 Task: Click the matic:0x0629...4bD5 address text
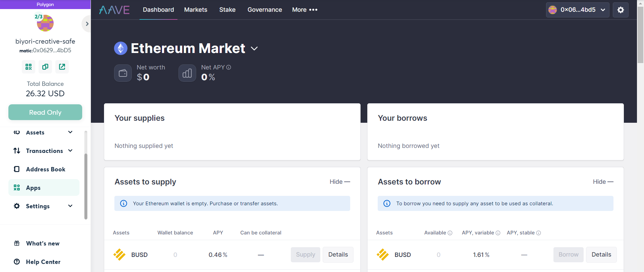(45, 50)
